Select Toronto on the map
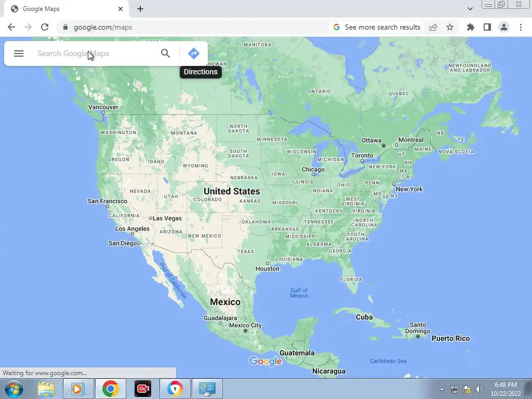 362,155
